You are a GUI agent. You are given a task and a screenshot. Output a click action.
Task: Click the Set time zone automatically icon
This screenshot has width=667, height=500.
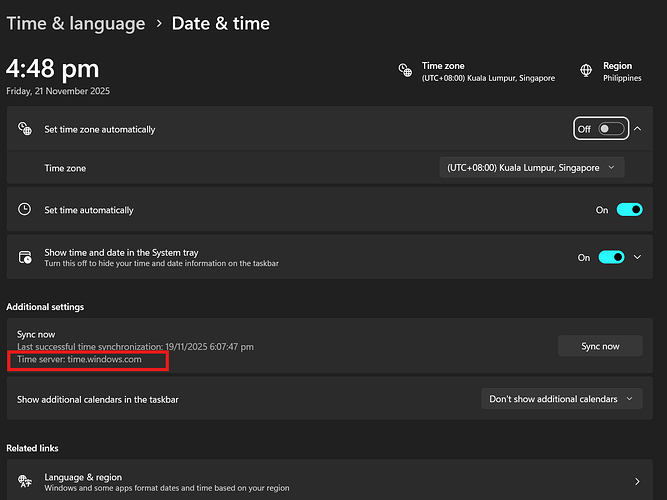(25, 129)
